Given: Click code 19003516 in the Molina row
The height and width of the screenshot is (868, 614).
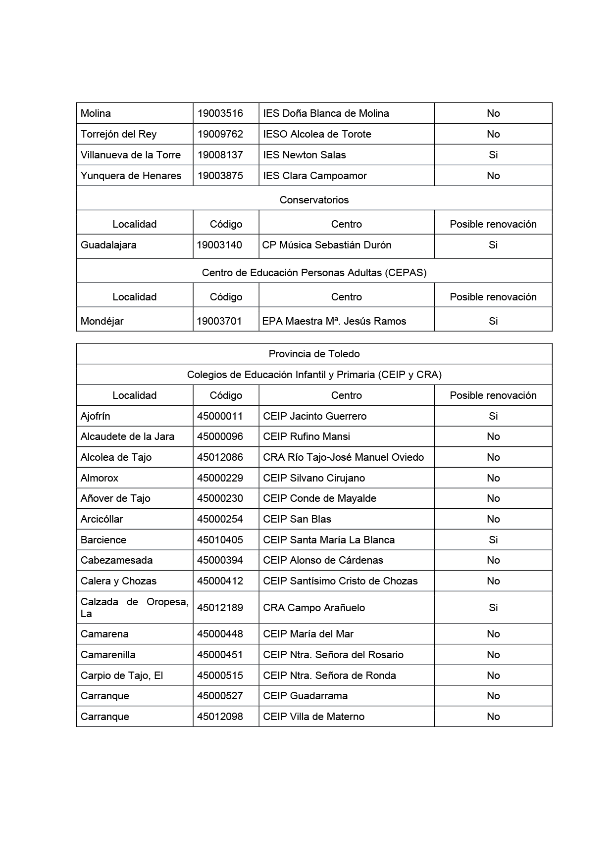Looking at the screenshot, I should (220, 113).
